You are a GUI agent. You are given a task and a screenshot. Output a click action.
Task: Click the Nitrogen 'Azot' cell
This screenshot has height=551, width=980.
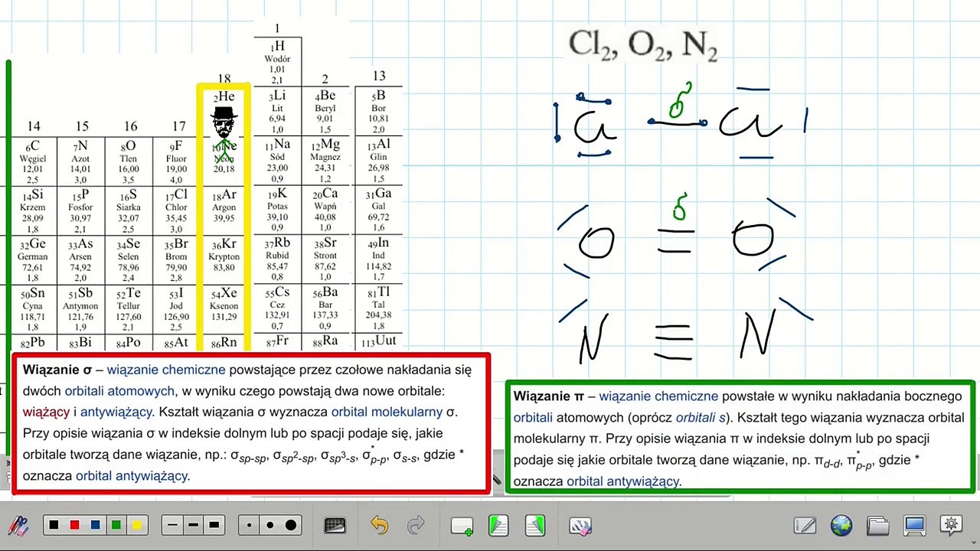81,161
